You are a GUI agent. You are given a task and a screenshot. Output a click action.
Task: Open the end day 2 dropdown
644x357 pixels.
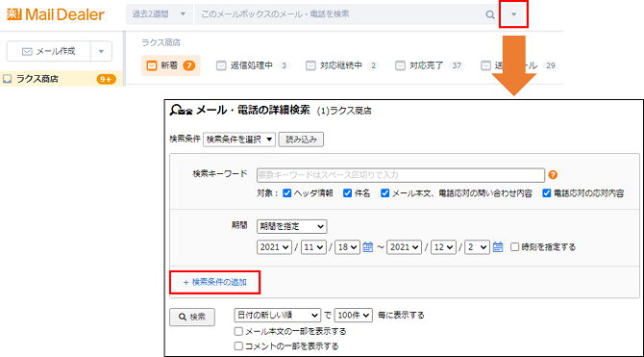[x=478, y=247]
